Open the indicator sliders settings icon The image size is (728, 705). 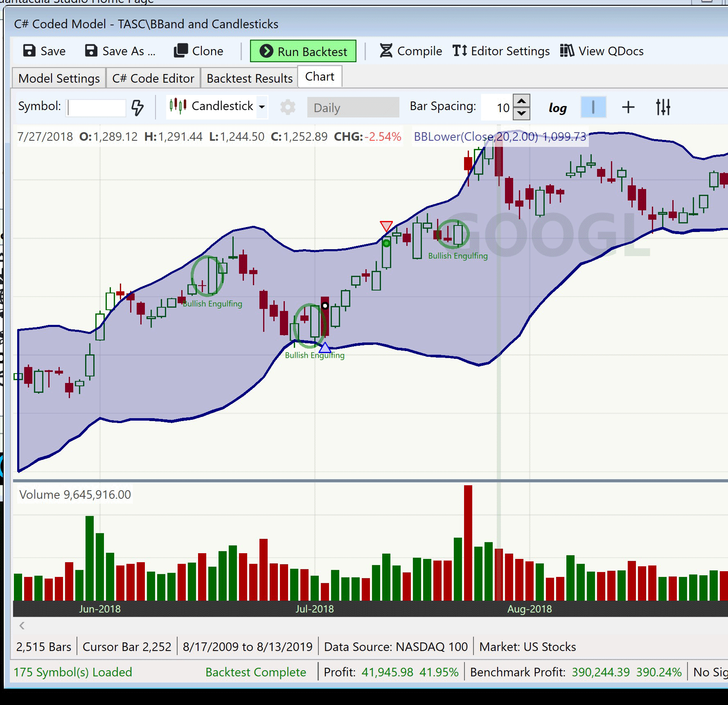tap(663, 108)
